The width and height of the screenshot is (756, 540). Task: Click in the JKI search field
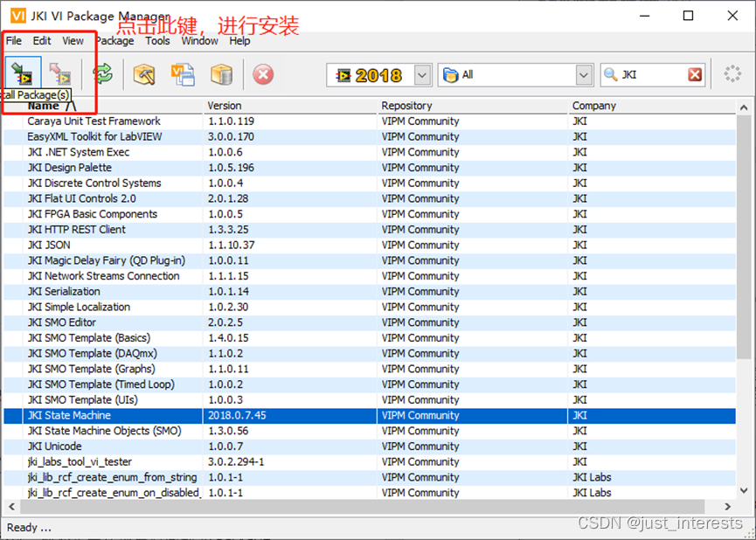[x=651, y=75]
